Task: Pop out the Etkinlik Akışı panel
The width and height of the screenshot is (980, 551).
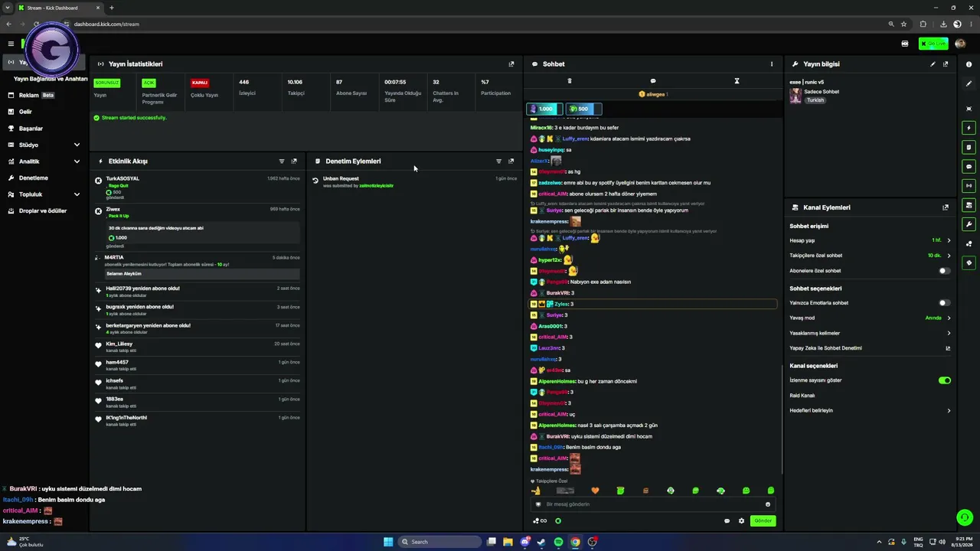Action: pyautogui.click(x=294, y=161)
